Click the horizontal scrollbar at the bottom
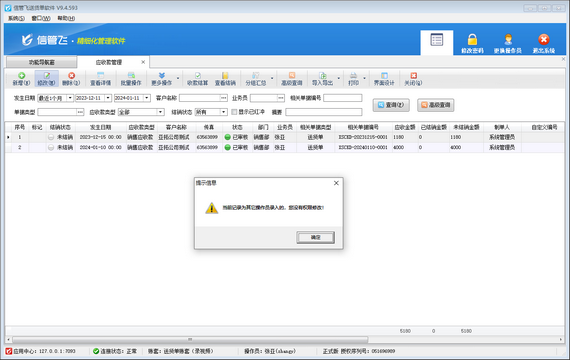The width and height of the screenshot is (570, 360). point(190,339)
